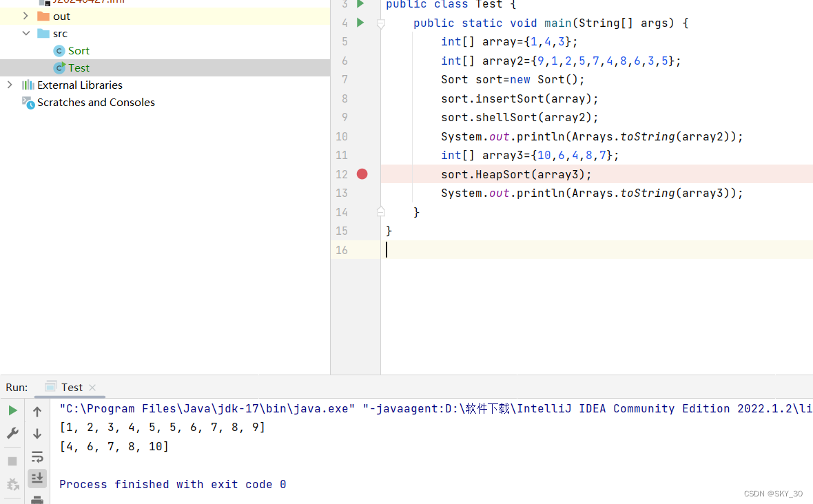Open the Test class file
Viewport: 813px width, 504px height.
(x=79, y=68)
